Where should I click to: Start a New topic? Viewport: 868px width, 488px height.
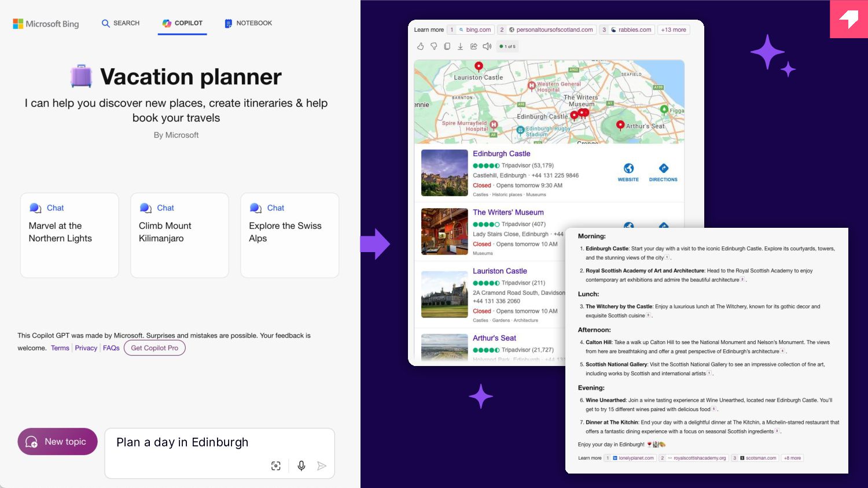click(x=57, y=442)
